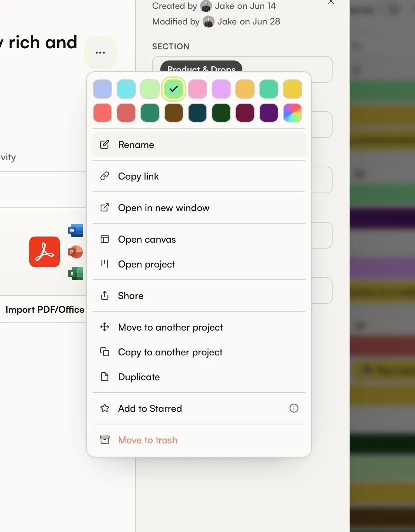Pick the muted salmon red color swatch
This screenshot has height=532, width=415.
[x=126, y=113]
